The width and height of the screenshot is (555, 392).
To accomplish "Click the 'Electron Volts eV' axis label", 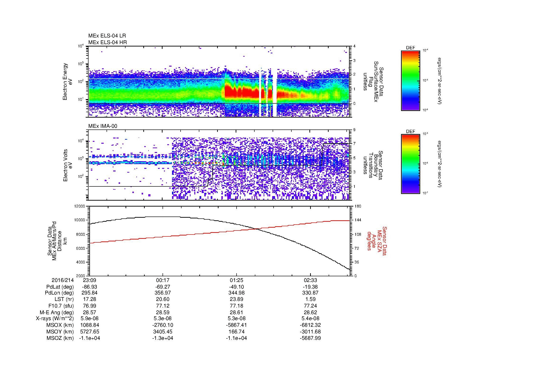I will pyautogui.click(x=68, y=166).
